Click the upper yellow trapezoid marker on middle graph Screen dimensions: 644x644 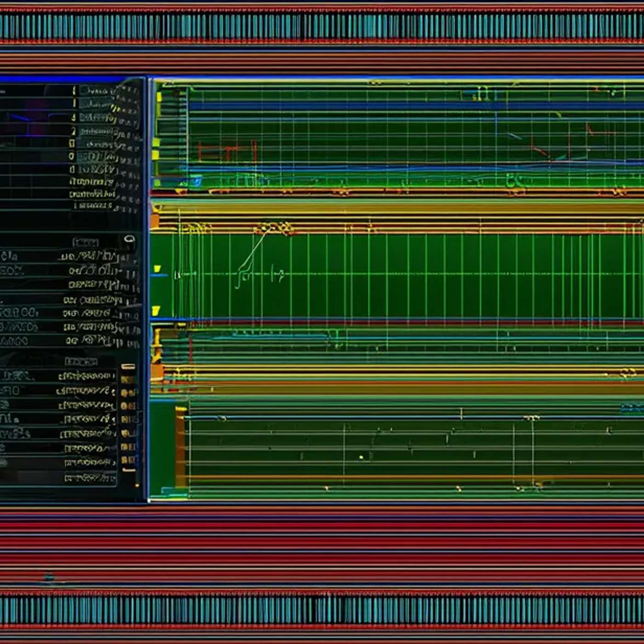coord(157,269)
